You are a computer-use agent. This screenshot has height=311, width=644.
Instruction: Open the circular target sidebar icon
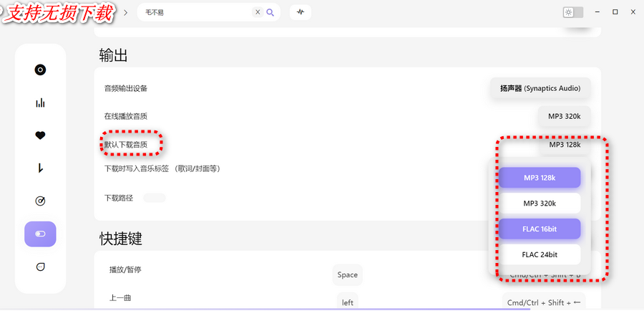coord(40,201)
